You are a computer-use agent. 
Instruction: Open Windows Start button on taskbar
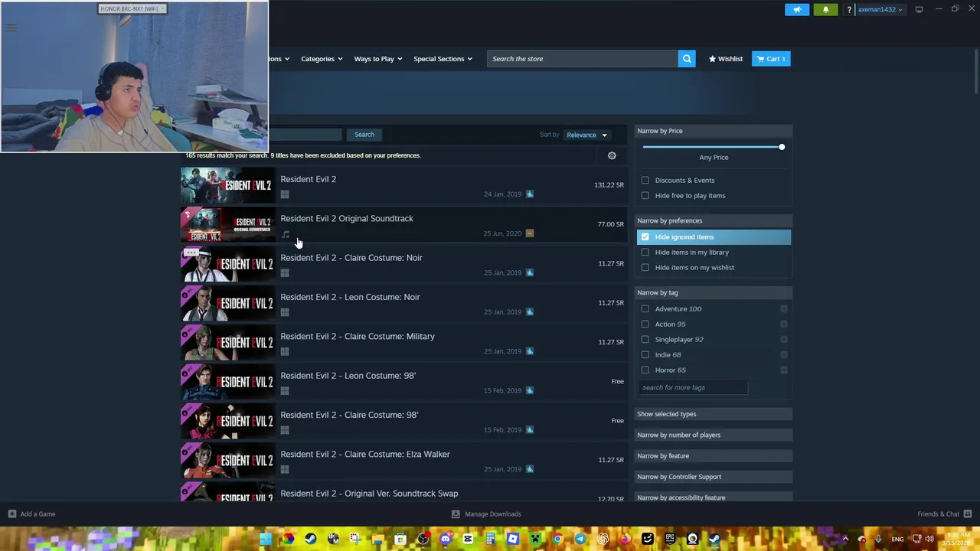[265, 539]
